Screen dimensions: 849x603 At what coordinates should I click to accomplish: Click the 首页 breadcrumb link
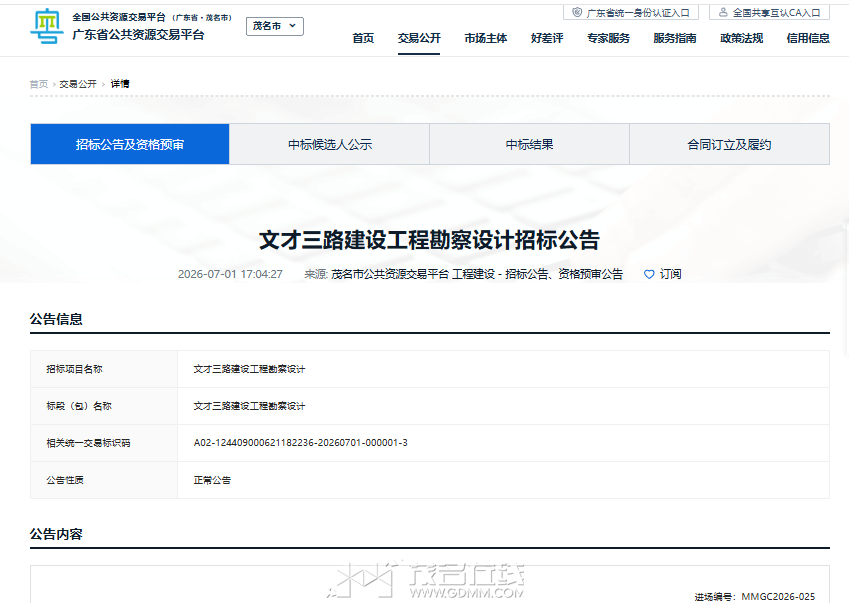(x=39, y=84)
